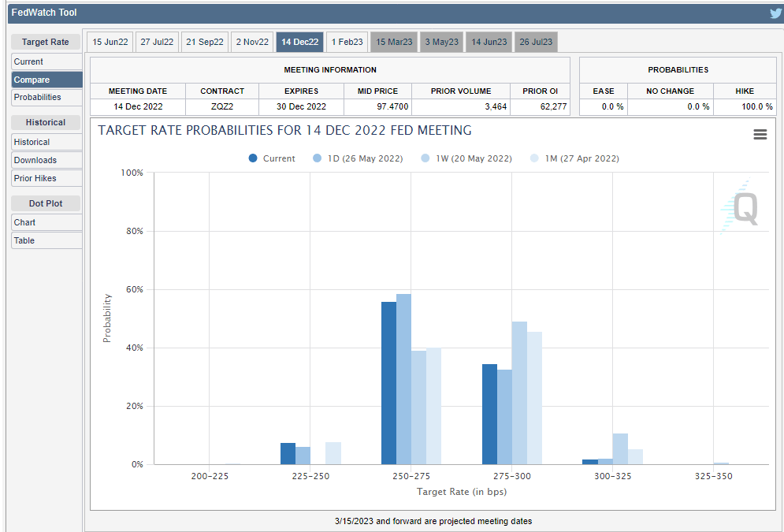Toggle the 1D (26 May 2022) legend series
Screen dimensions: 784x532
coord(358,158)
